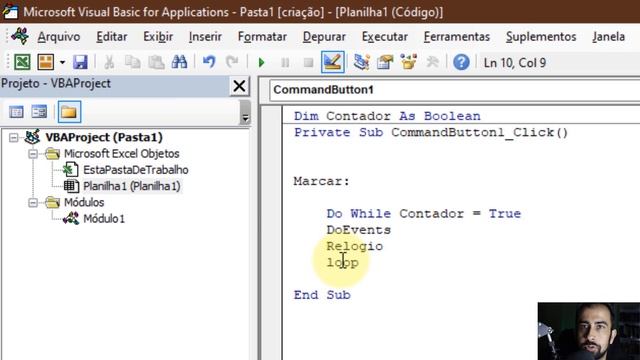Open the Inserir menu

[205, 37]
